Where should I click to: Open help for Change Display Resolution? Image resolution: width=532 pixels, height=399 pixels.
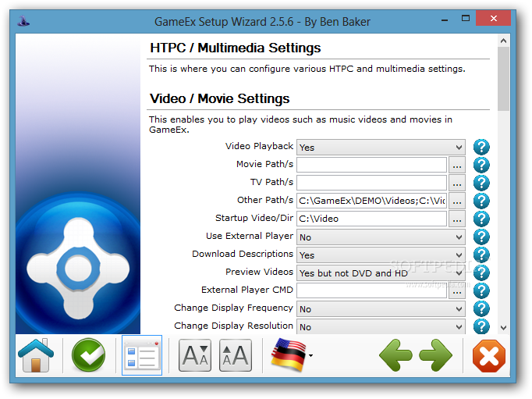pyautogui.click(x=481, y=326)
